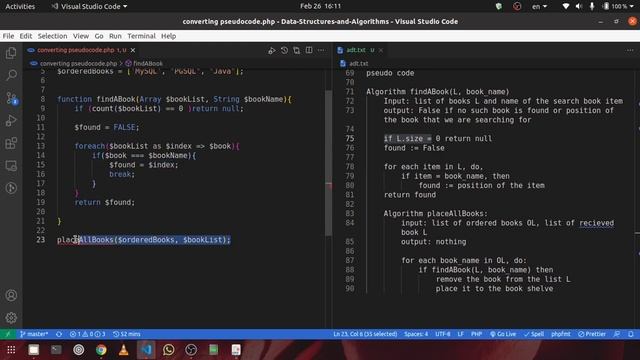
Task: Open Terminal from the dock
Action: (56, 350)
